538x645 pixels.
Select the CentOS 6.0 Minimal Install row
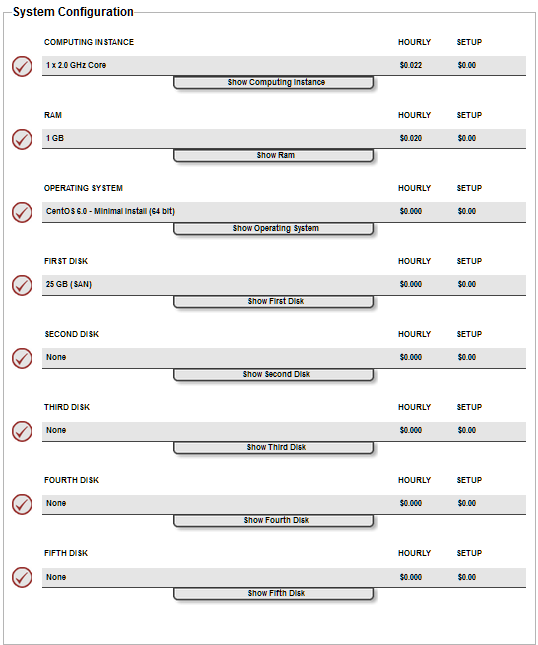284,211
